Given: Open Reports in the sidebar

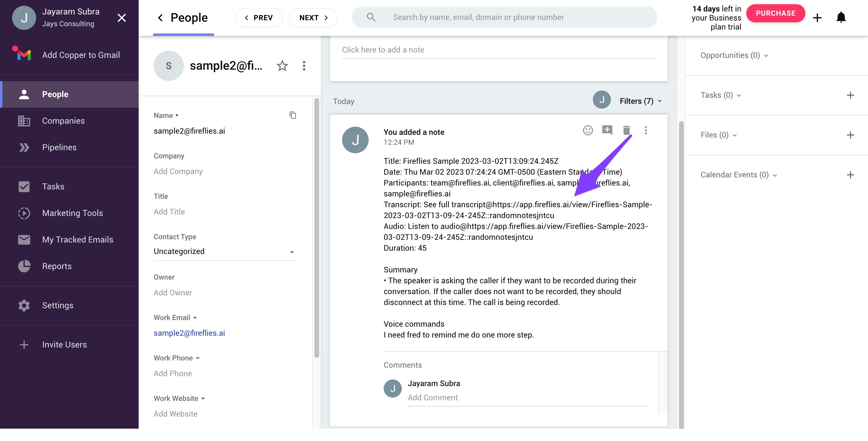Looking at the screenshot, I should (x=69, y=266).
